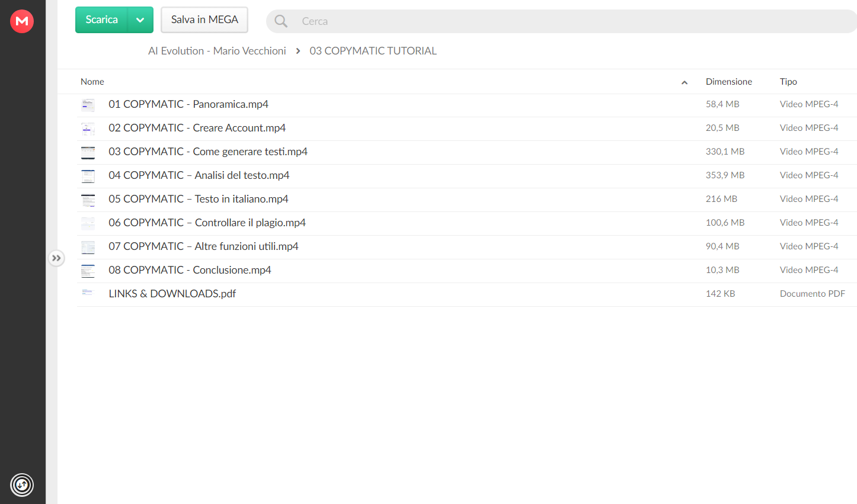Select 03 COPYMATIC - Come generare testi.mp4
This screenshot has height=504, width=857.
click(x=208, y=152)
